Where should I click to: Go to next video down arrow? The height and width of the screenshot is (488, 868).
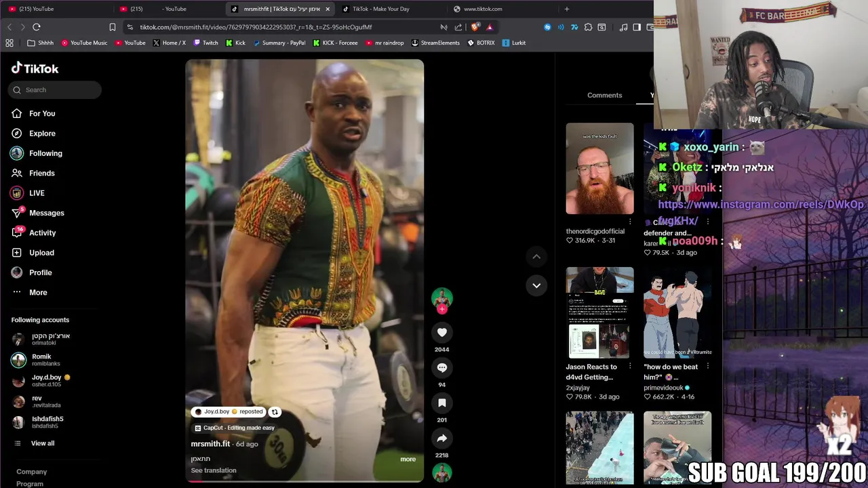[x=536, y=285]
